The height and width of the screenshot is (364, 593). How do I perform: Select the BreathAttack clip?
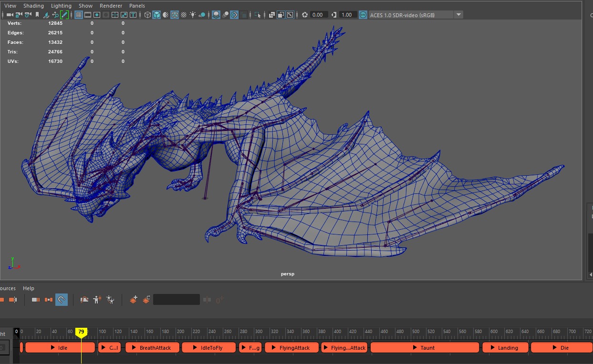[152, 348]
